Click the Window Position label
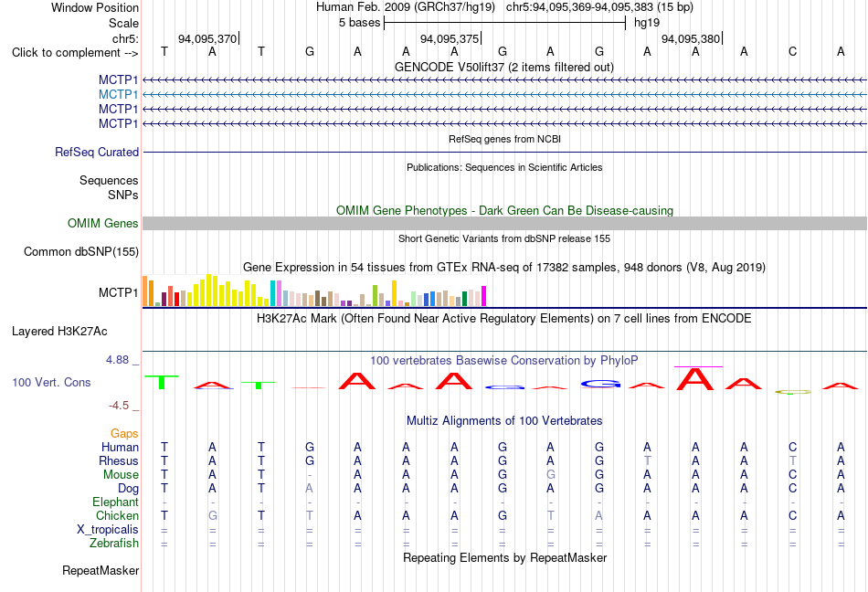Image resolution: width=868 pixels, height=592 pixels. (x=95, y=7)
